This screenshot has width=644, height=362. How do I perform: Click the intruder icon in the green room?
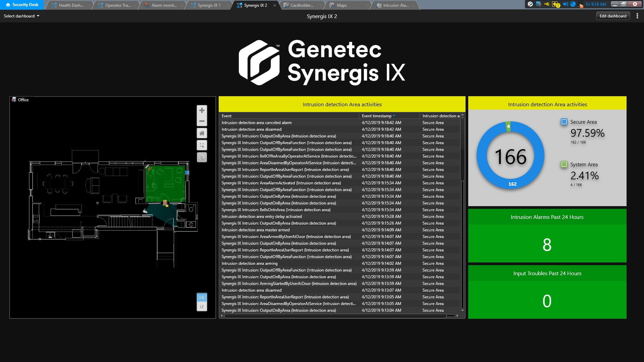(165, 202)
